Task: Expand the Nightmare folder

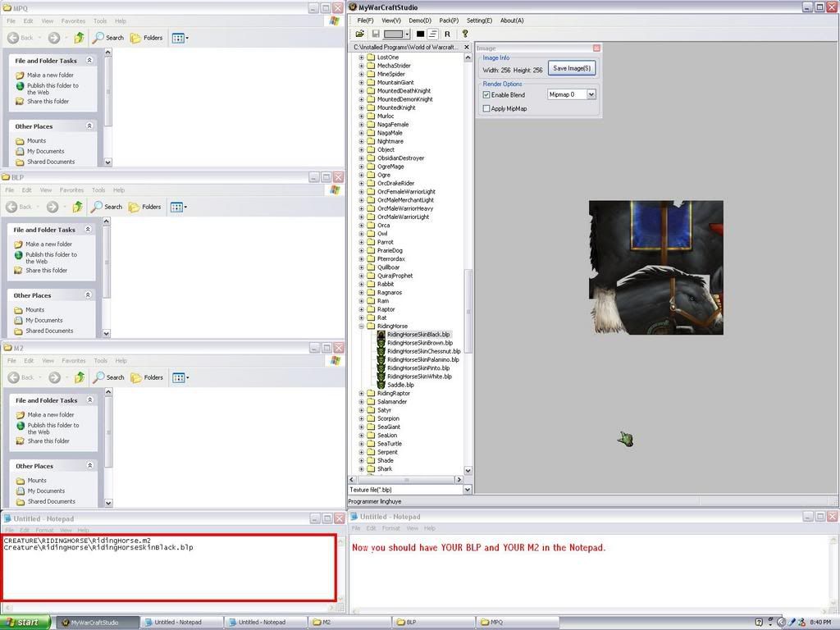Action: 362,141
